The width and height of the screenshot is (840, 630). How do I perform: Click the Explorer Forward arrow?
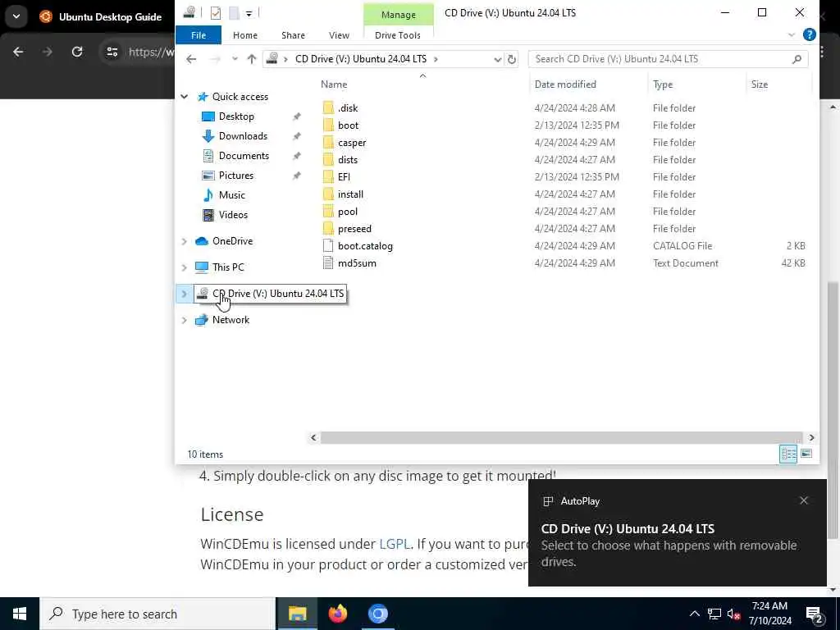(x=216, y=59)
